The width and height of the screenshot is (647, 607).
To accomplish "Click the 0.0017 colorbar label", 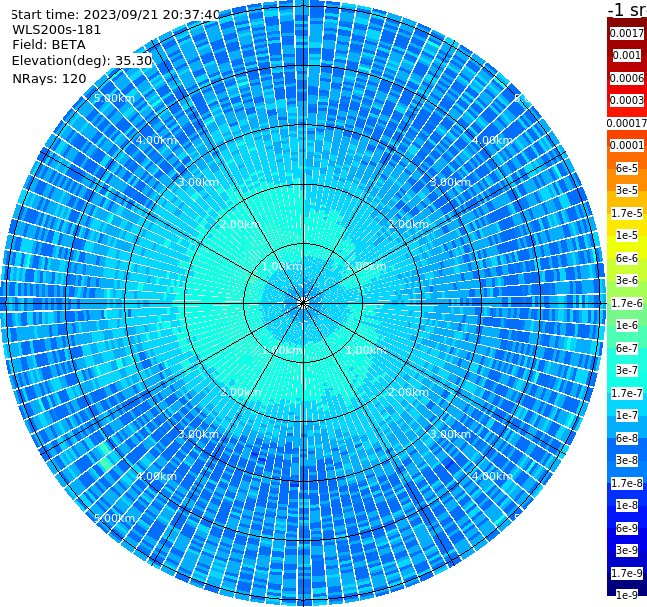I will click(x=627, y=33).
